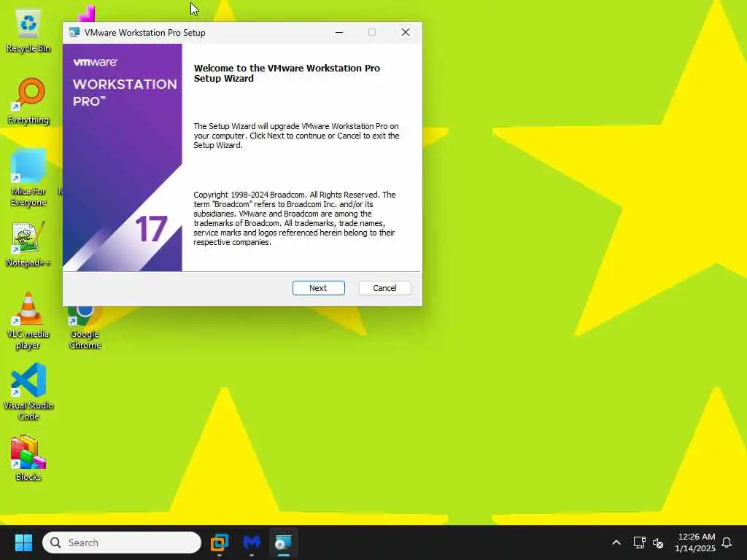Viewport: 747px width, 560px height.
Task: Select the Google Chrome desktop shortcut
Action: pyautogui.click(x=85, y=329)
